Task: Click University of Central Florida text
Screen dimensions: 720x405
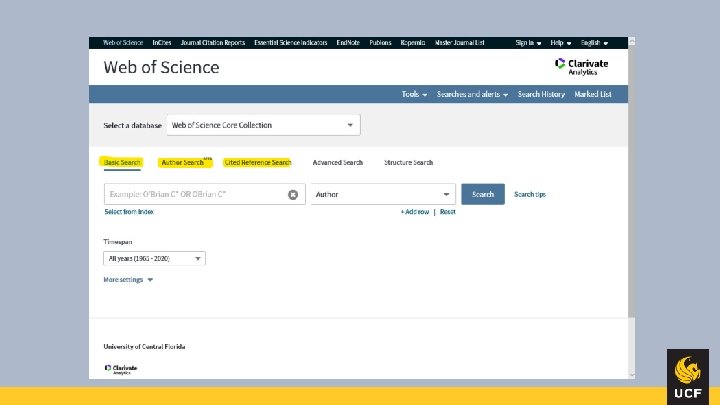Action: pyautogui.click(x=144, y=347)
